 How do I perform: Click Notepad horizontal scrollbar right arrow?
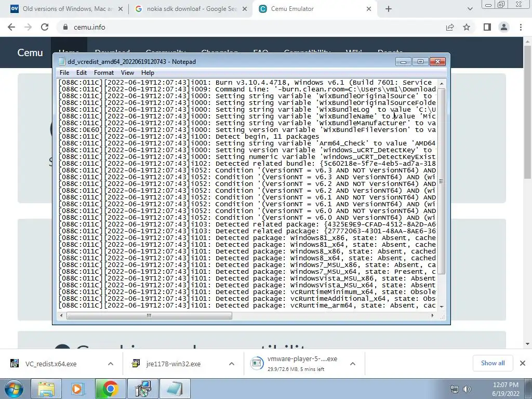pyautogui.click(x=432, y=315)
